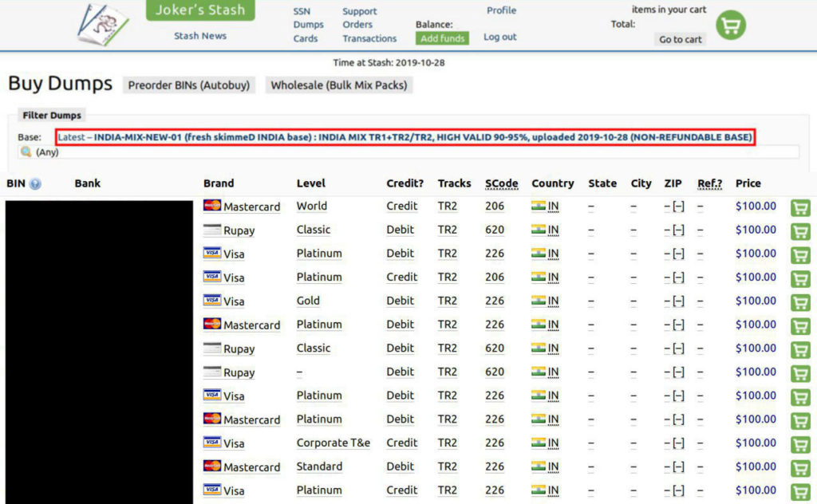Sort the table by the SCode column
The height and width of the screenshot is (504, 817).
coord(501,183)
